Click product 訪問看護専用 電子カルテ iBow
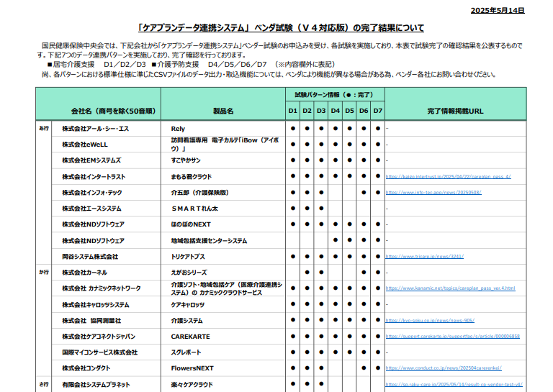 [225, 145]
